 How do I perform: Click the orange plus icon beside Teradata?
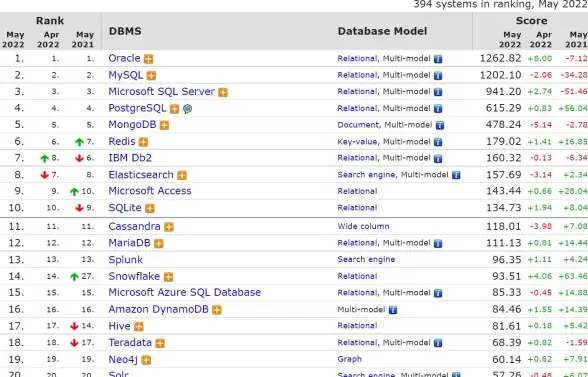(160, 343)
